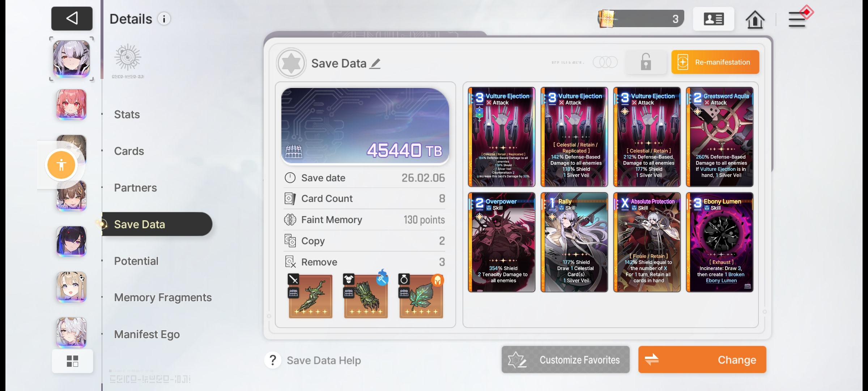868x391 pixels.
Task: Switch to the Manifest Ego section
Action: click(147, 334)
